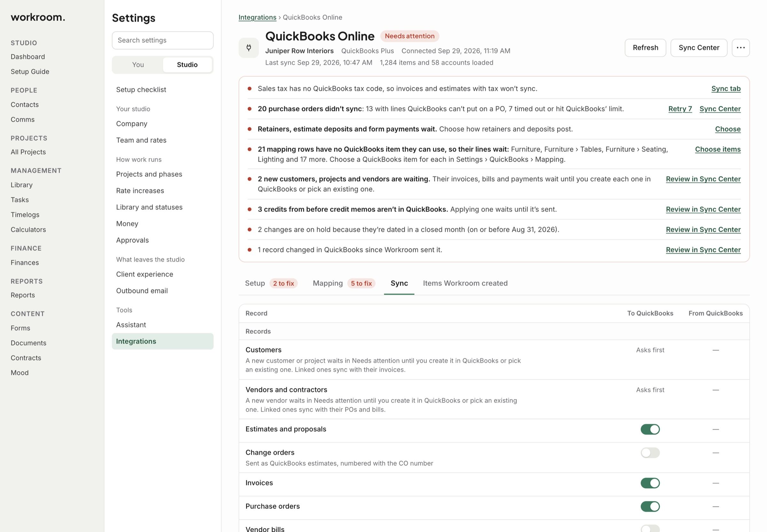
Task: Open the Setup tab with 2 to fix
Action: pyautogui.click(x=271, y=283)
